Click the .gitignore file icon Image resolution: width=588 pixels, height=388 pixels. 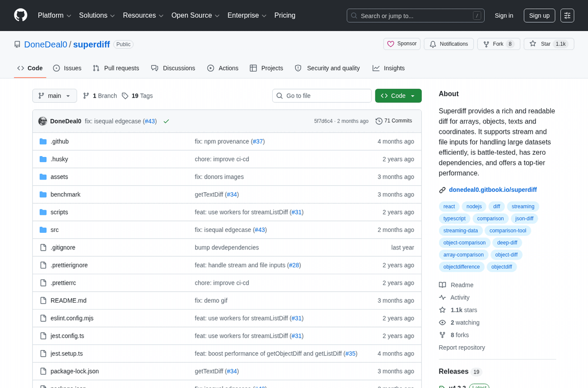pos(43,248)
